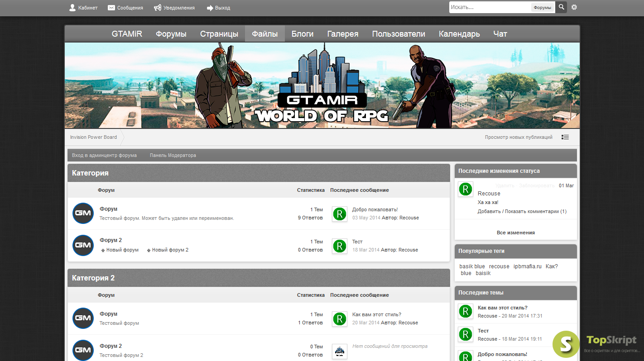Select tag ipbmafia.ru
Screen dimensions: 644x361
tap(528, 266)
